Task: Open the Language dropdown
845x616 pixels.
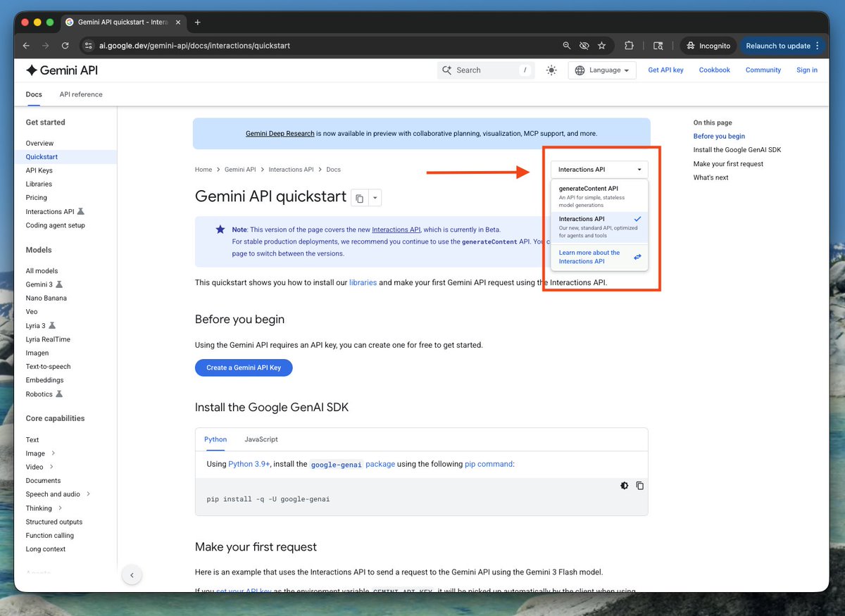Action: 602,70
